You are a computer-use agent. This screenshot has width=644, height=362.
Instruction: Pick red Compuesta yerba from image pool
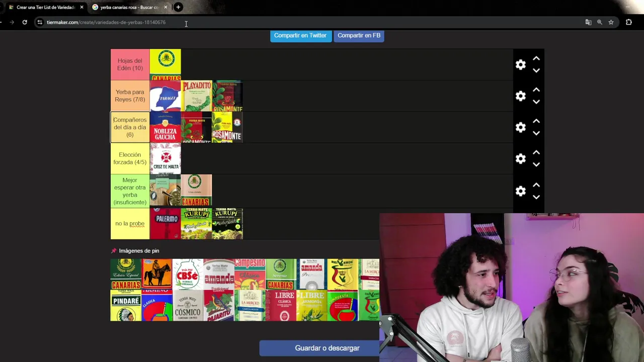(x=343, y=306)
